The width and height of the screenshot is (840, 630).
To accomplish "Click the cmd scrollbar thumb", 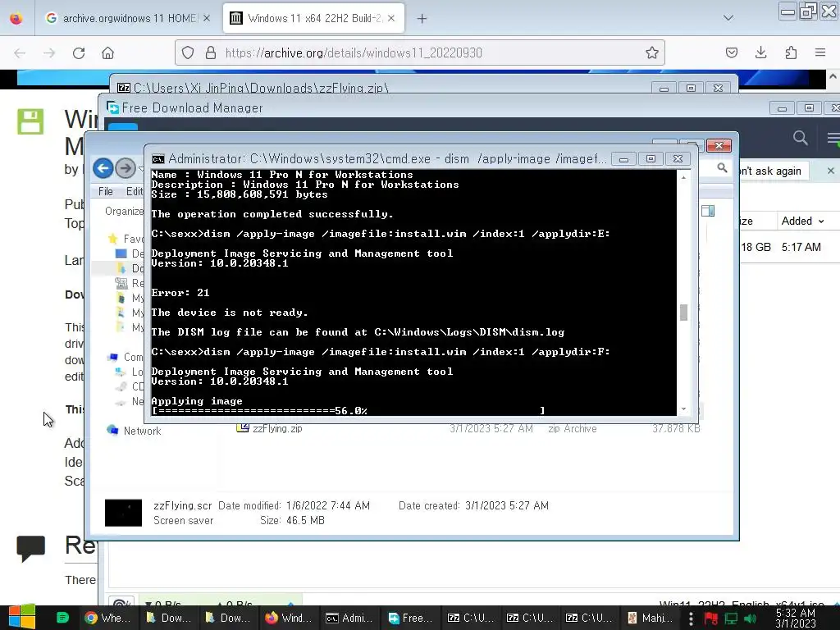I will 683,313.
